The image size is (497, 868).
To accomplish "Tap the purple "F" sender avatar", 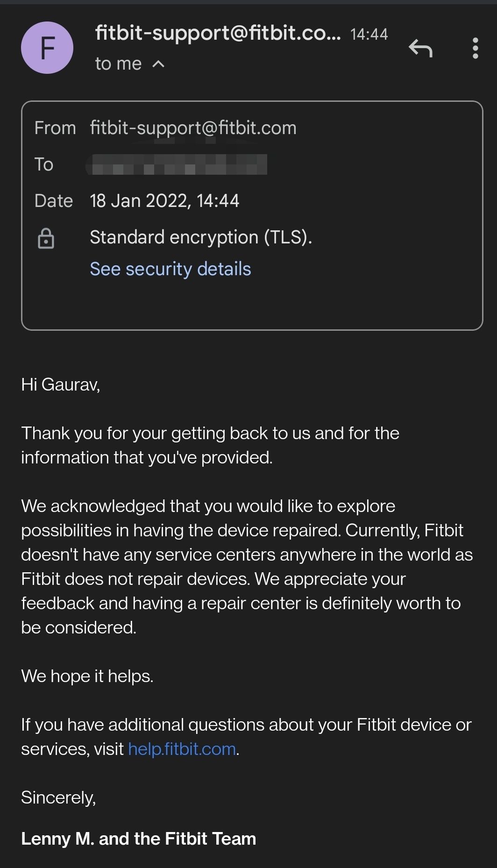I will 47,48.
